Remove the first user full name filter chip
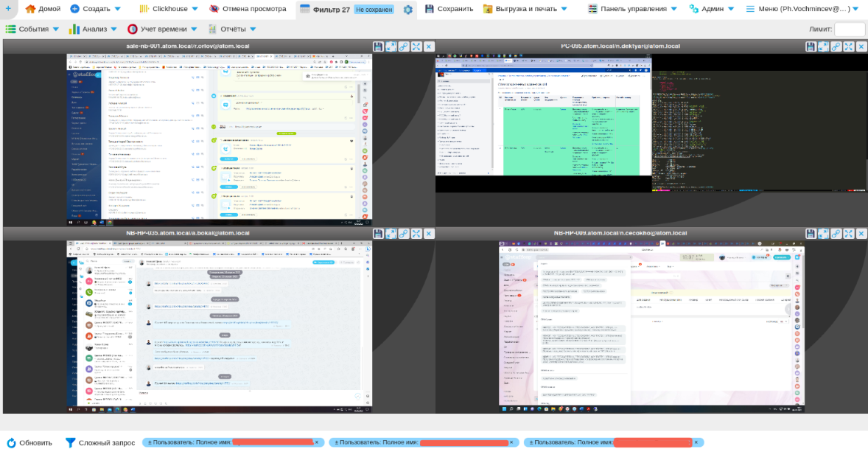Screen dimensions: 868x452 tap(317, 442)
